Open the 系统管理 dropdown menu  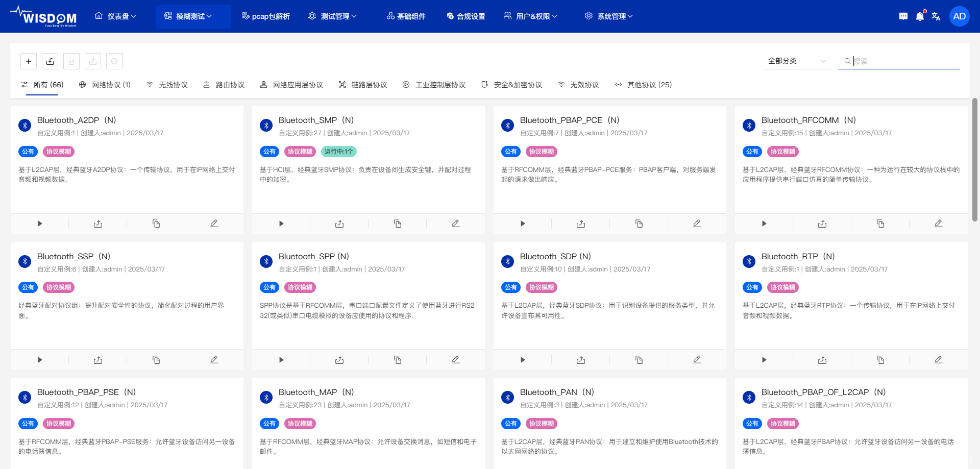tap(609, 16)
